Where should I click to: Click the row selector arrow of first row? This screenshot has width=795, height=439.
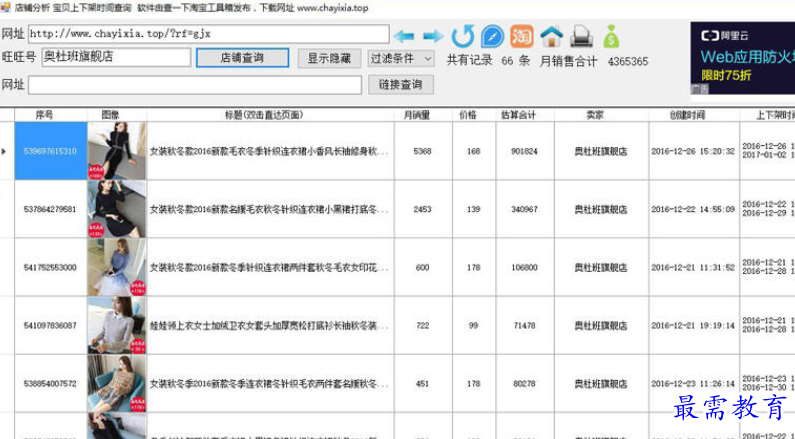click(4, 151)
